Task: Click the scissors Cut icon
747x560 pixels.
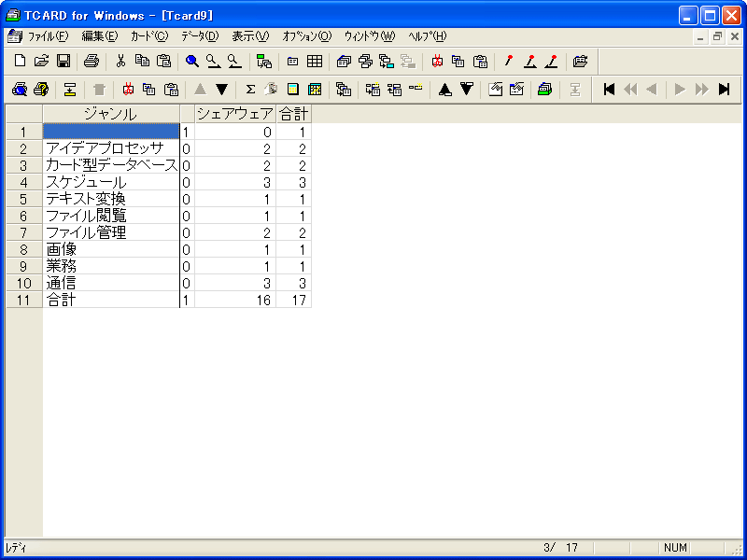Action: tap(120, 62)
